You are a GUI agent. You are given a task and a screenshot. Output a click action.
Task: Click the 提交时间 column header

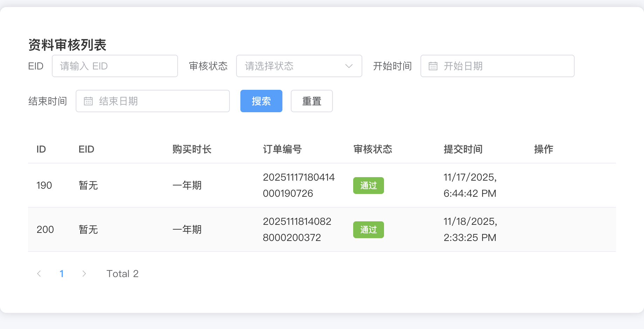463,149
